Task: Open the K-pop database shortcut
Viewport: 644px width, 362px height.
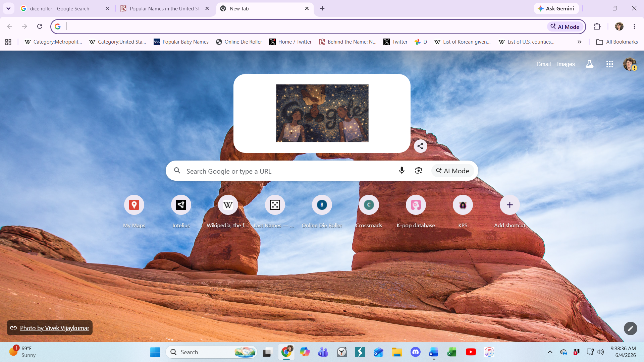Action: (x=416, y=212)
